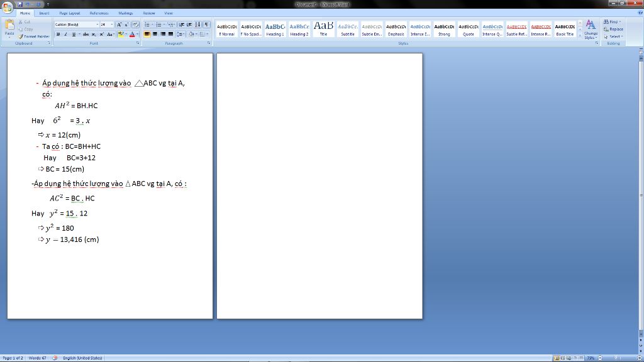Check proofing errors icon in status bar
Image resolution: width=644 pixels, height=362 pixels.
(55, 358)
